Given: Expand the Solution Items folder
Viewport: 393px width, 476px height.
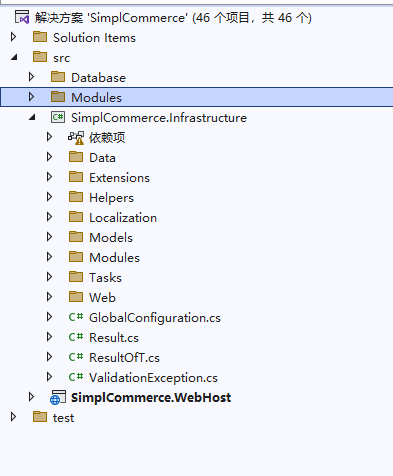Looking at the screenshot, I should click(13, 37).
